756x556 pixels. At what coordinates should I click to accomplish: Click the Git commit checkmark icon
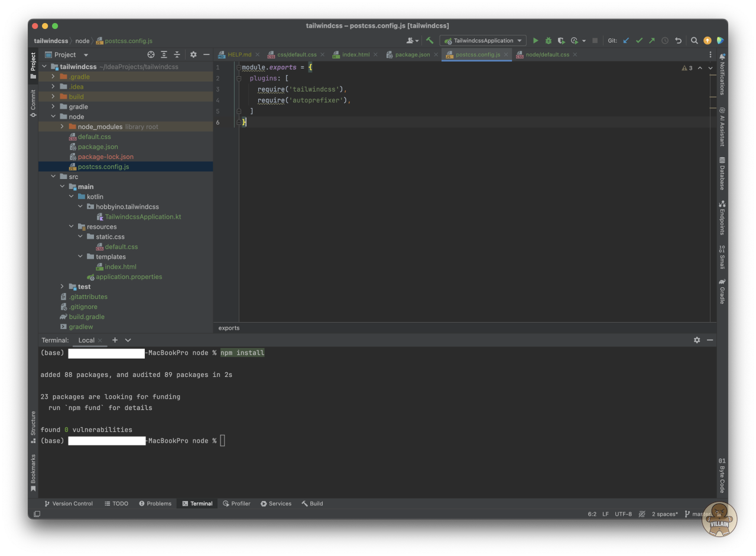[x=639, y=41]
